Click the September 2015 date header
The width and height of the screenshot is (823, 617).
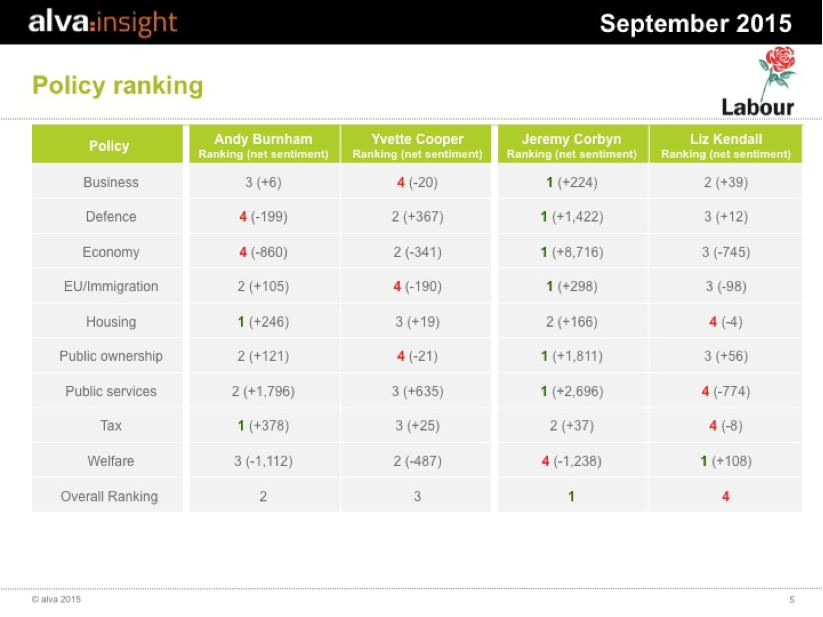coord(695,23)
